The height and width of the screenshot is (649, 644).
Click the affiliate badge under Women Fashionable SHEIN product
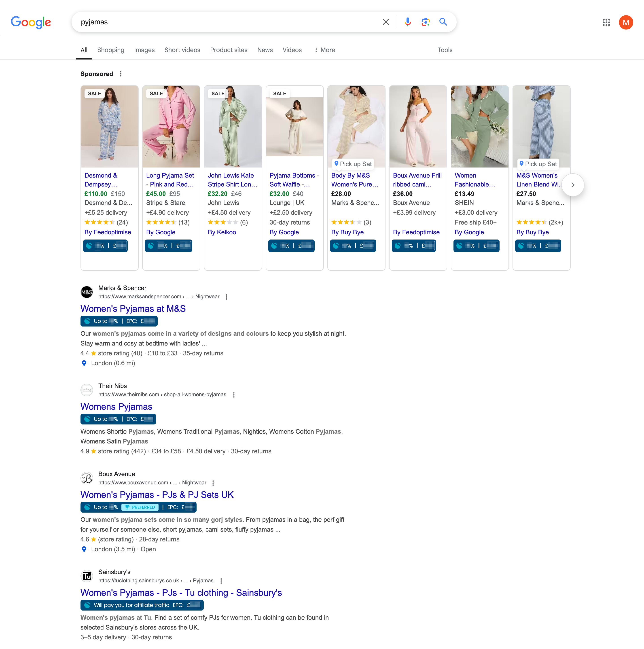tap(476, 246)
